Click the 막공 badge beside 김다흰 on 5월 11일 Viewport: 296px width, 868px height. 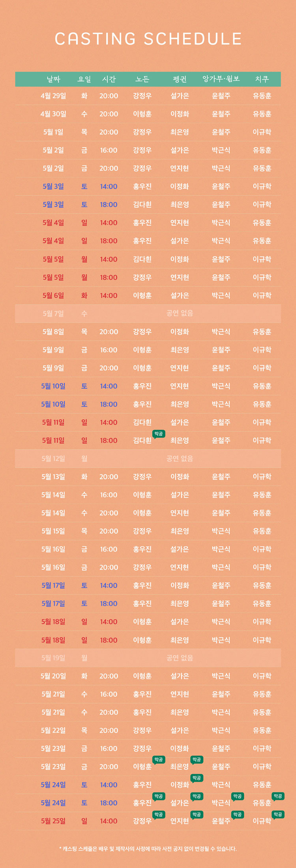coord(159,434)
